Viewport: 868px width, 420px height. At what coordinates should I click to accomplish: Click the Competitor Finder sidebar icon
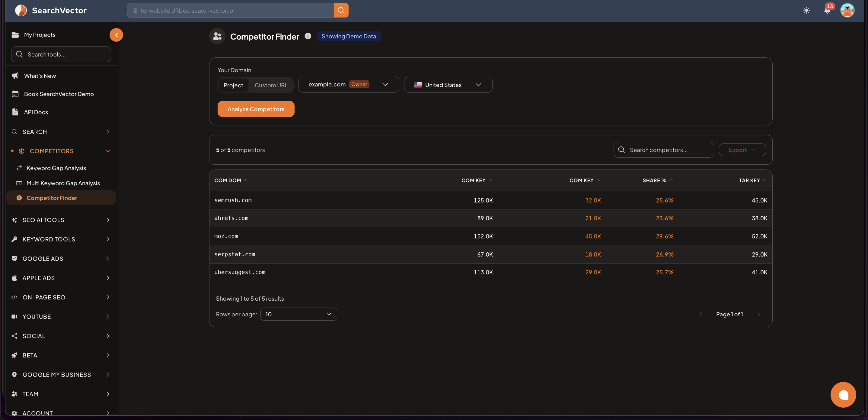click(x=19, y=198)
